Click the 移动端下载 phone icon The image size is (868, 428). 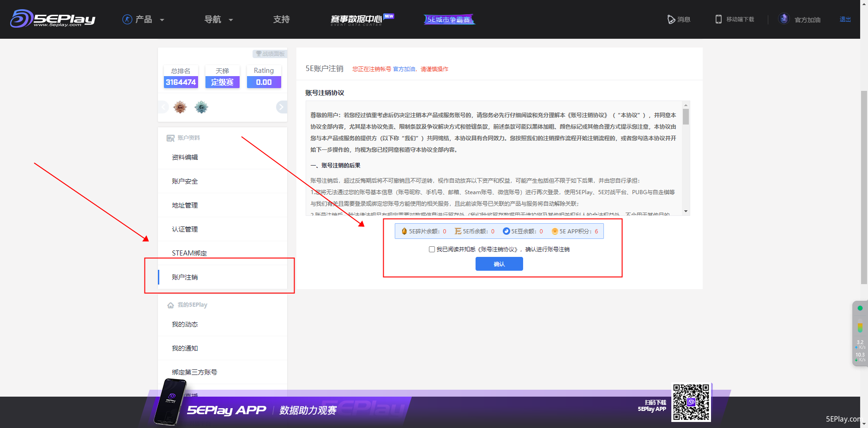coord(718,19)
